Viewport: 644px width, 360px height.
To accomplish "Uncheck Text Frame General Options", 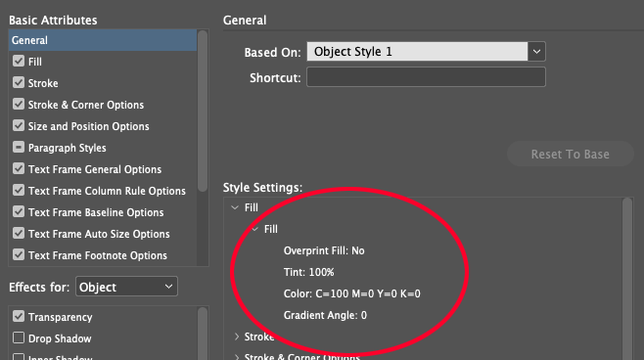I will coord(19,168).
